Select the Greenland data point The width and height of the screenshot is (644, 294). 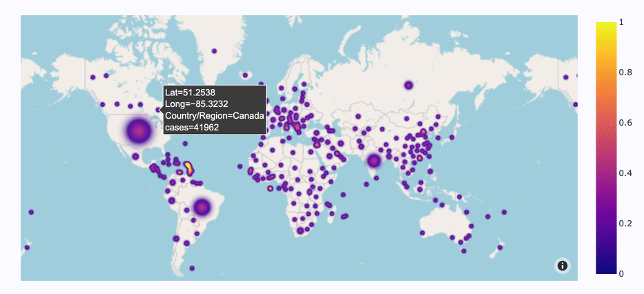click(x=214, y=51)
